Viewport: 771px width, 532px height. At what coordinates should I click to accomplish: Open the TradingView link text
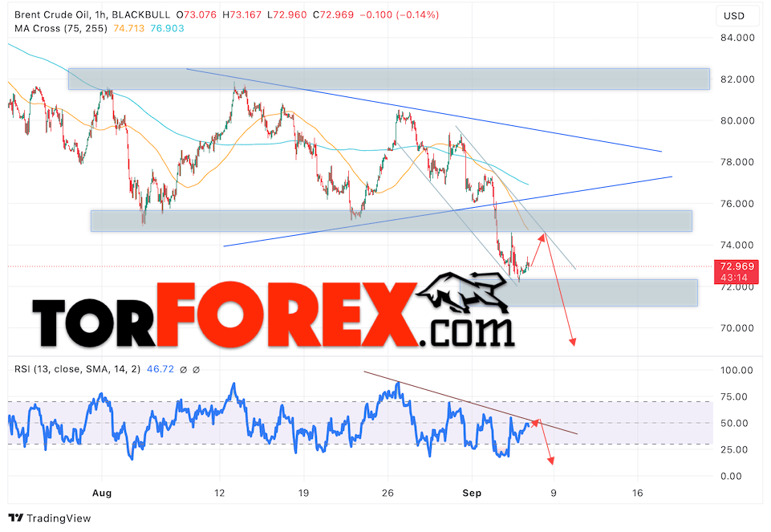pyautogui.click(x=59, y=518)
